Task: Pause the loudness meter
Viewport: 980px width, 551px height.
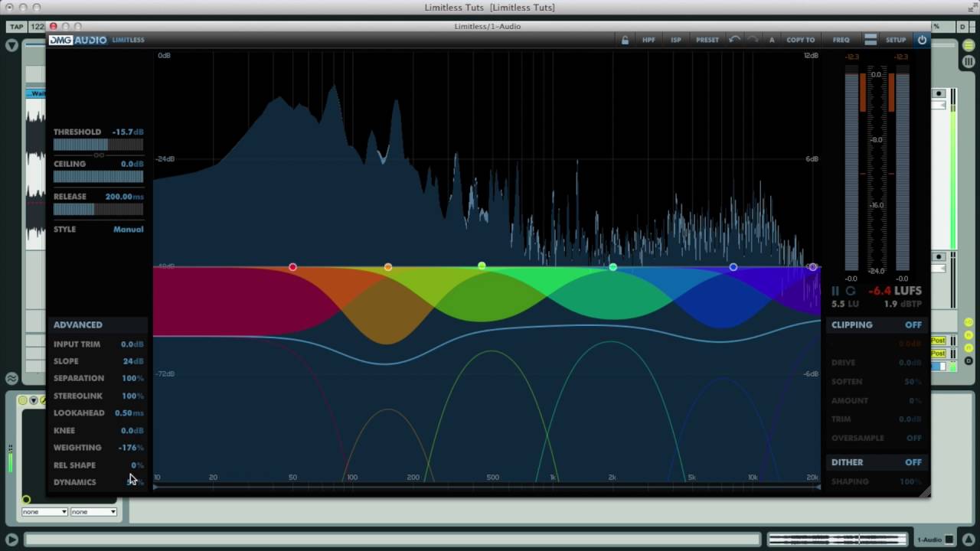Action: pos(835,291)
